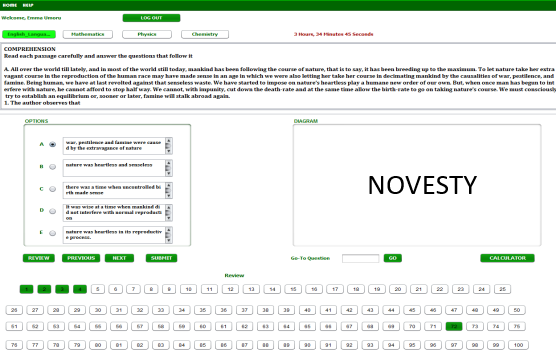Go to NEXT question
Screen dimensions: 556x362
pyautogui.click(x=119, y=258)
